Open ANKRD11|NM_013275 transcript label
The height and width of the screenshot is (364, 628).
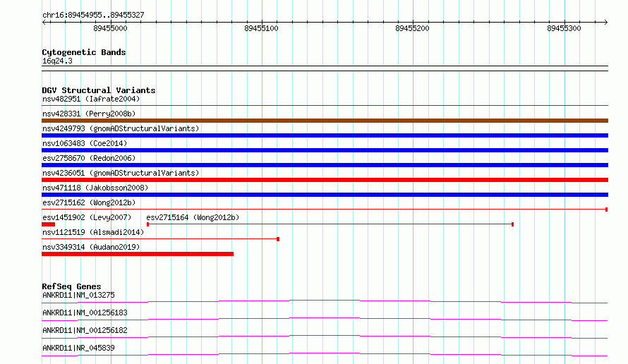78,295
